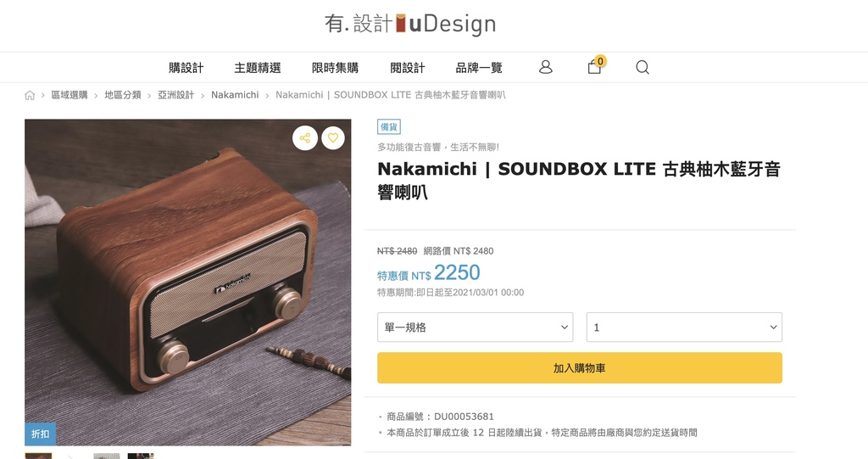Open the user account icon

pos(545,67)
